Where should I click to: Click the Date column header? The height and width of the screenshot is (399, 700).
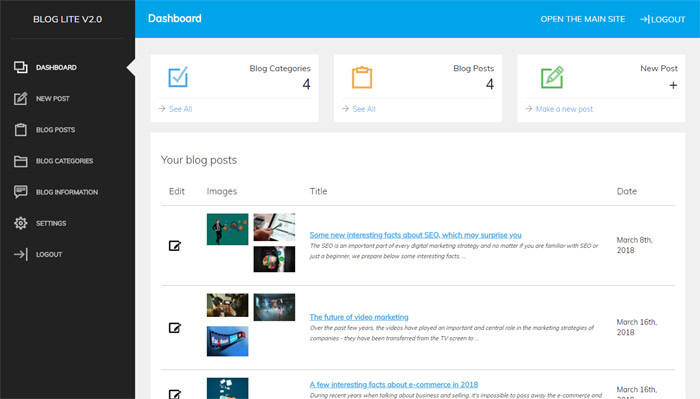point(627,191)
